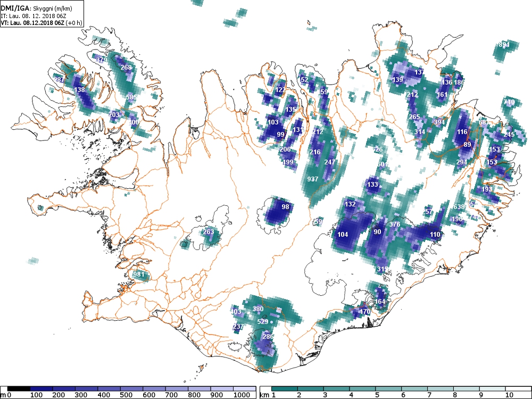The width and height of the screenshot is (532, 399).
Task: Click the visibility value 237 on the map
Action: coord(238,327)
